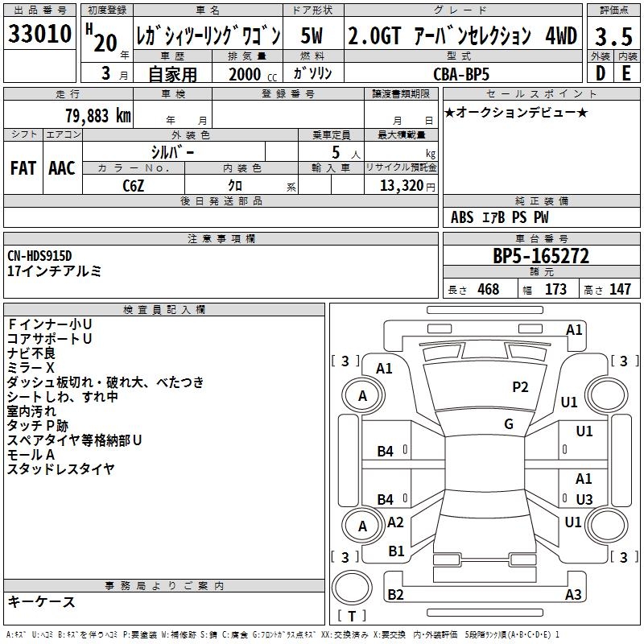Select the chassis number BP5-165272

pos(541,256)
